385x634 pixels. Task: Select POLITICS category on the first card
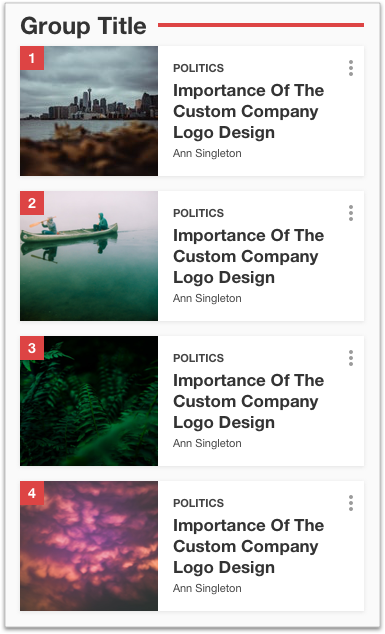198,68
